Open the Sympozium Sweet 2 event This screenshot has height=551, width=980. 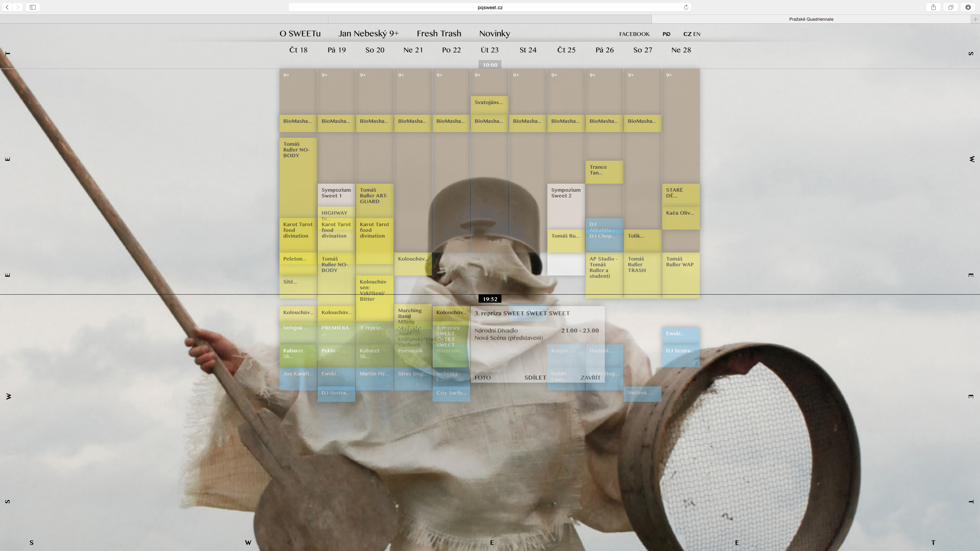click(x=566, y=207)
